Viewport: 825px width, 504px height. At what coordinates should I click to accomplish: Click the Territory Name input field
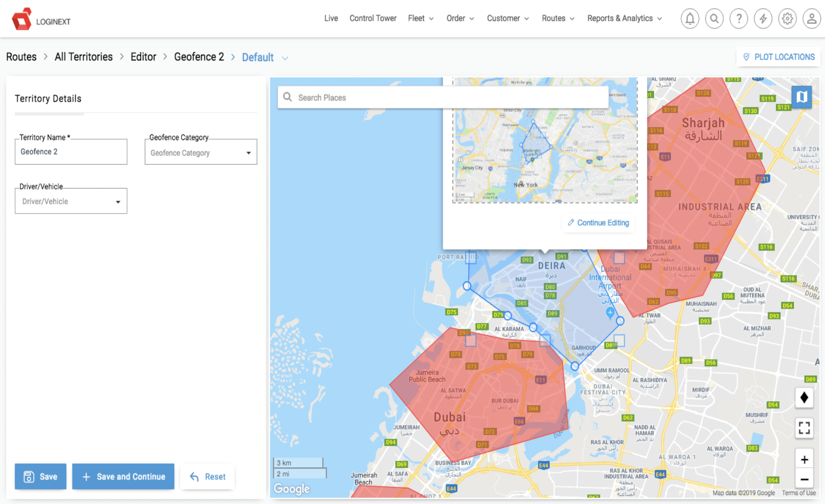pyautogui.click(x=71, y=152)
